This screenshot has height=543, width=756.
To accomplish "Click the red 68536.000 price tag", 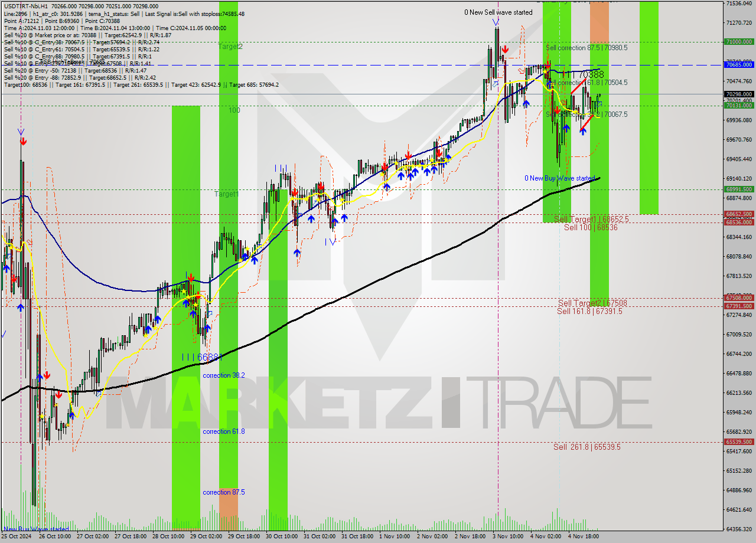I will 739,223.
